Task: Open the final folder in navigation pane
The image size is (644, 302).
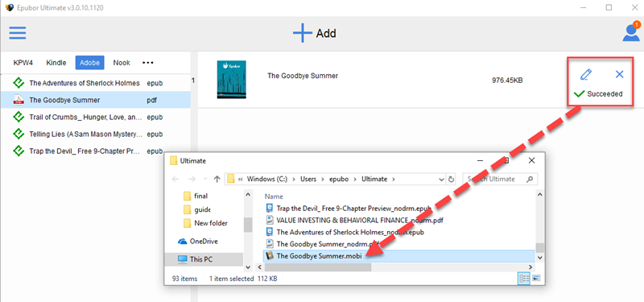Action: 200,196
